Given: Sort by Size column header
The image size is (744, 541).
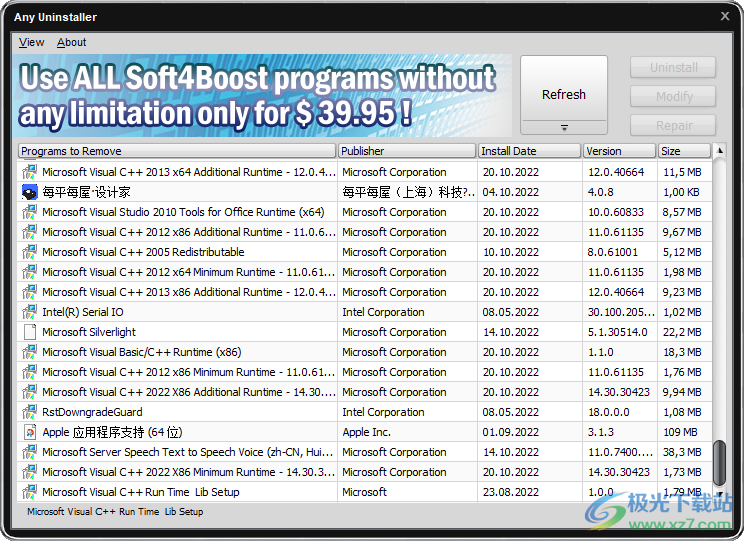Looking at the screenshot, I should [x=684, y=151].
